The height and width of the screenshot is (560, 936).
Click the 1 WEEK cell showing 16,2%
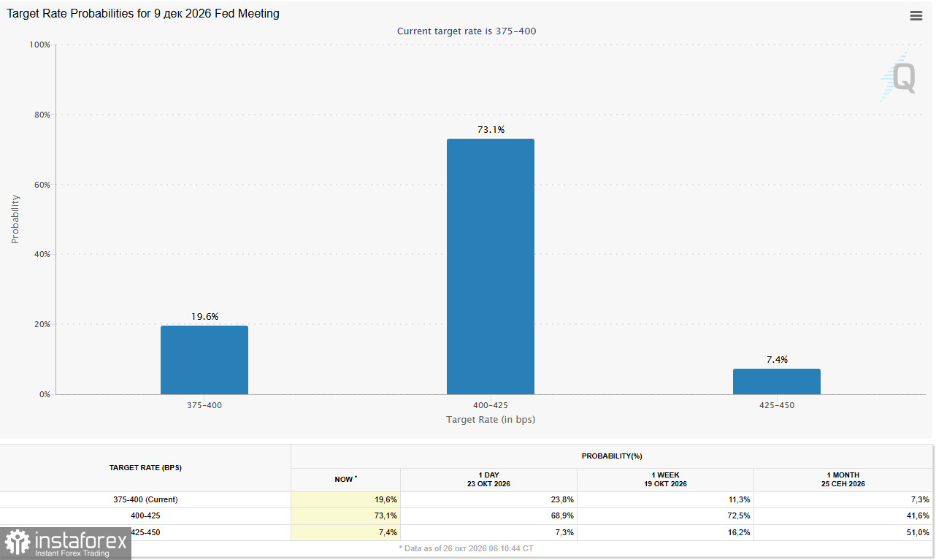(665, 532)
